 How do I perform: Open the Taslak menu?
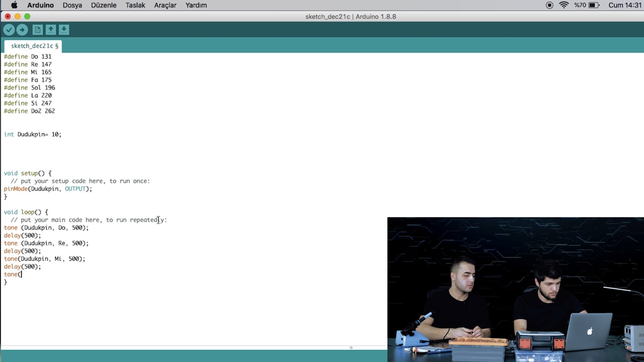pyautogui.click(x=135, y=5)
